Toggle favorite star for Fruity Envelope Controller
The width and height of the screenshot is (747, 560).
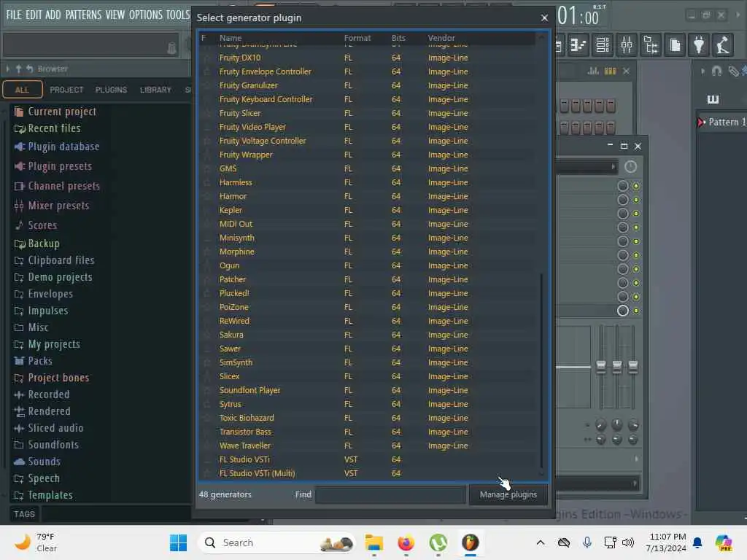tap(206, 72)
